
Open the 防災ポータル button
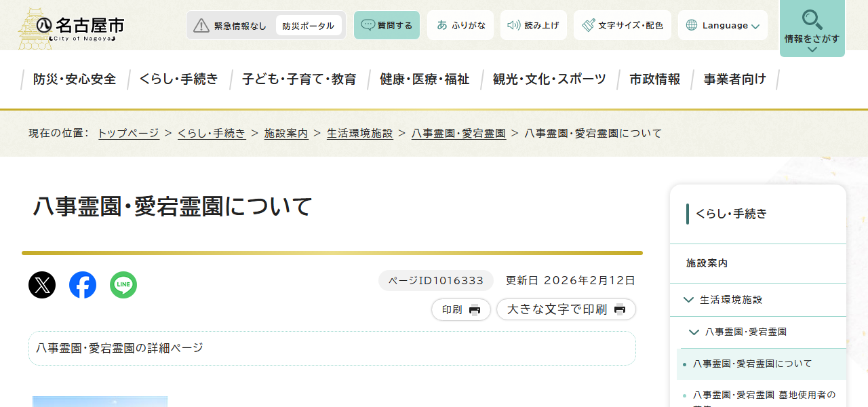(x=309, y=26)
